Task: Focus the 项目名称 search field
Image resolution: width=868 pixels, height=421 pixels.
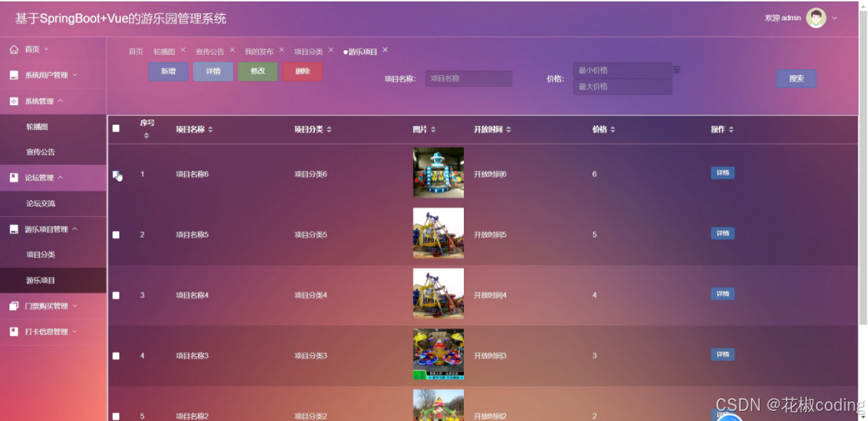Action: click(469, 78)
